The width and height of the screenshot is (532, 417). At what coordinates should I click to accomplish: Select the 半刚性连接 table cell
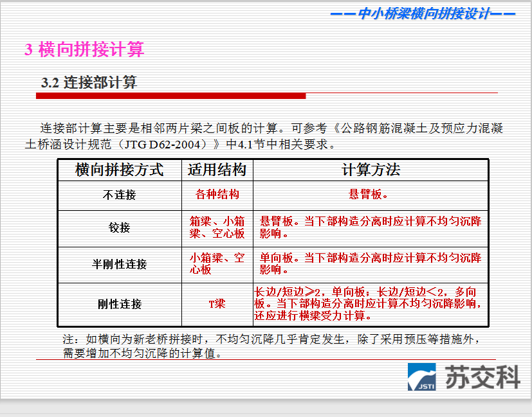(x=120, y=265)
